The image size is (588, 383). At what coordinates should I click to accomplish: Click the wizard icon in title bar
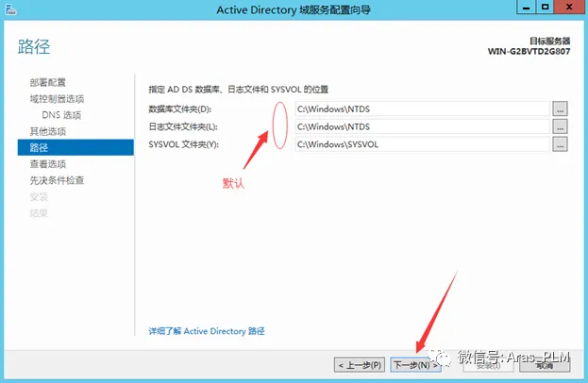(x=10, y=9)
